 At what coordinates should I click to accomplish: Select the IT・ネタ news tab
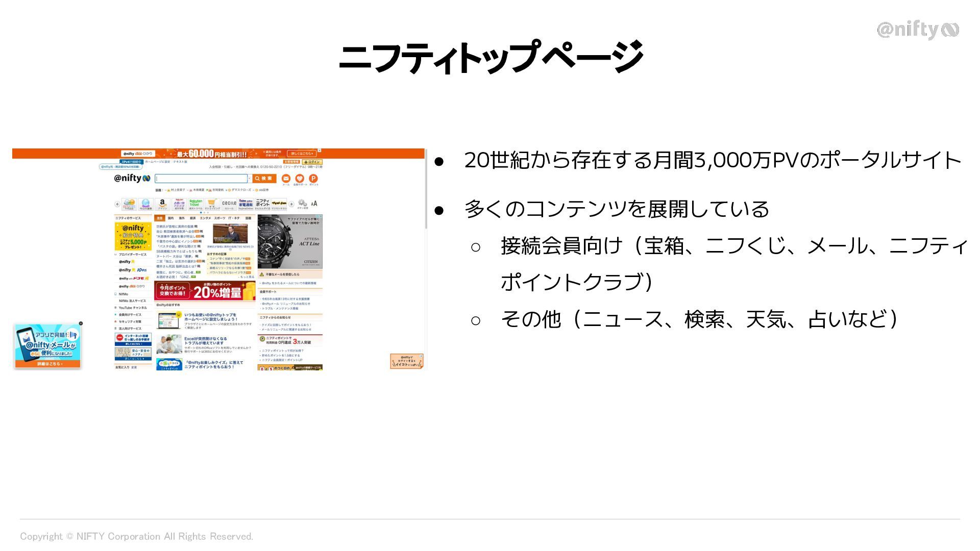(x=234, y=218)
